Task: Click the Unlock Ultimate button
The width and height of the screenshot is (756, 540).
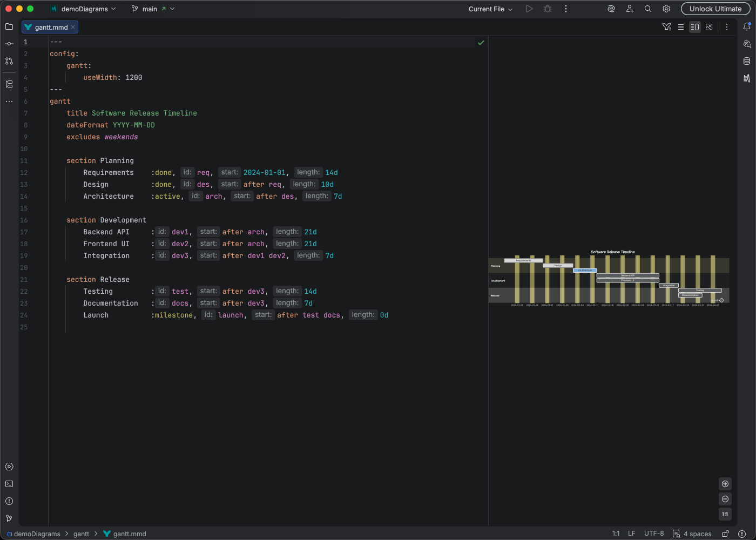Action: (x=715, y=9)
